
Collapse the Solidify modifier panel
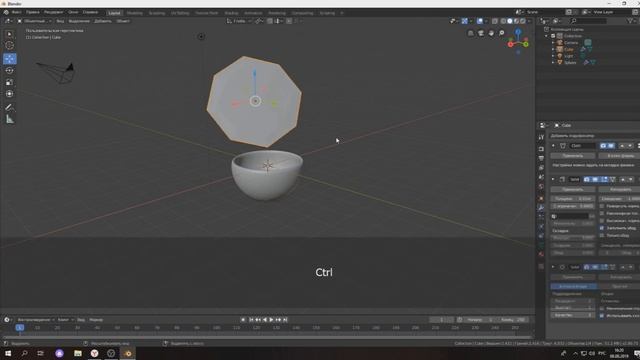click(553, 180)
